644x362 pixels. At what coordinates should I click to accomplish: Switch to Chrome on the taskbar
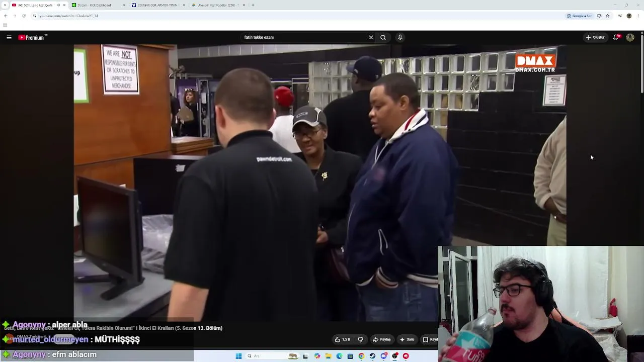point(361,356)
